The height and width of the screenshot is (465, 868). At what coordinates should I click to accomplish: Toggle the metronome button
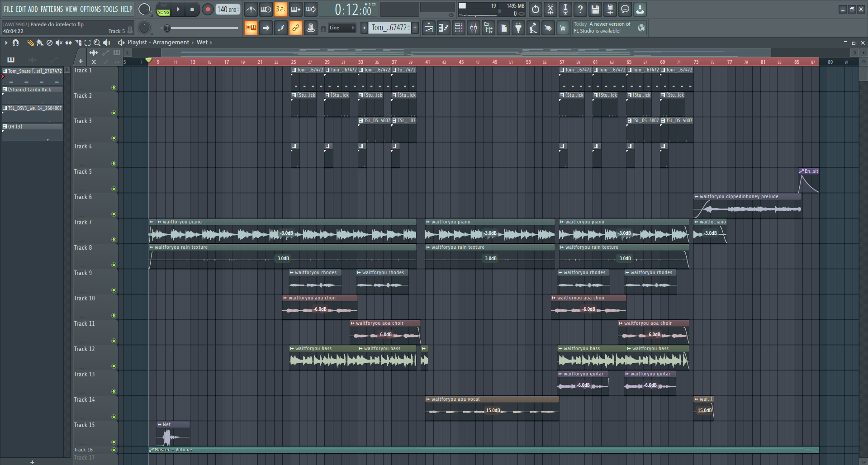pos(251,9)
